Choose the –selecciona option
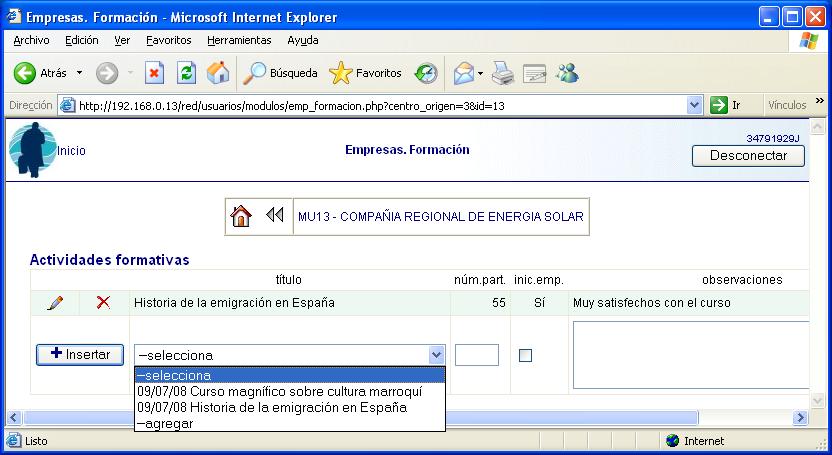 coord(290,375)
